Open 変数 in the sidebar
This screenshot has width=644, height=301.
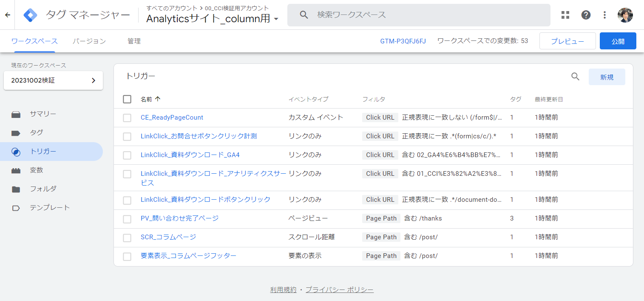click(x=37, y=170)
